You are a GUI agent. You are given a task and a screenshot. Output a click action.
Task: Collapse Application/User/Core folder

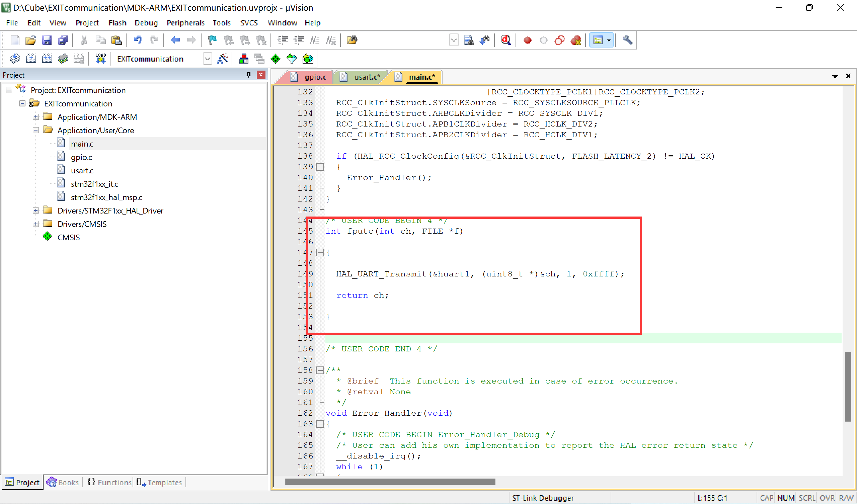pyautogui.click(x=36, y=130)
